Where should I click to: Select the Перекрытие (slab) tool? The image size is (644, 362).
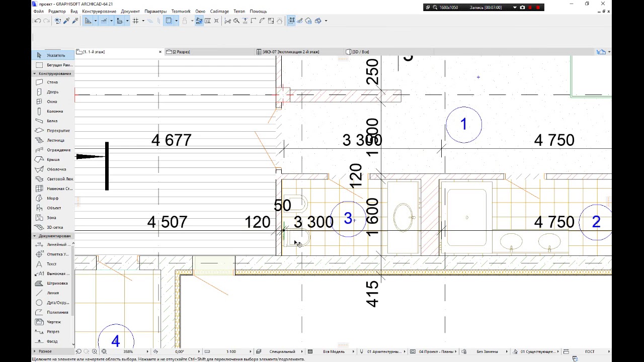click(x=53, y=131)
